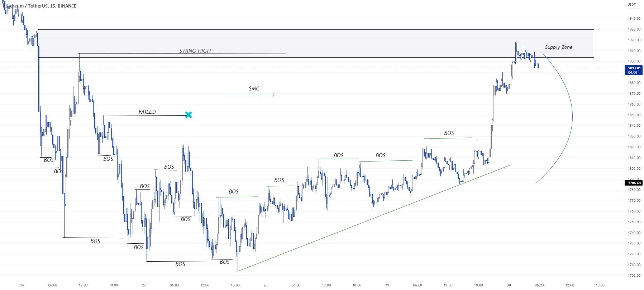The height and width of the screenshot is (290, 644).
Task: Click the 1830.00 price axis label
Action: tap(634, 136)
